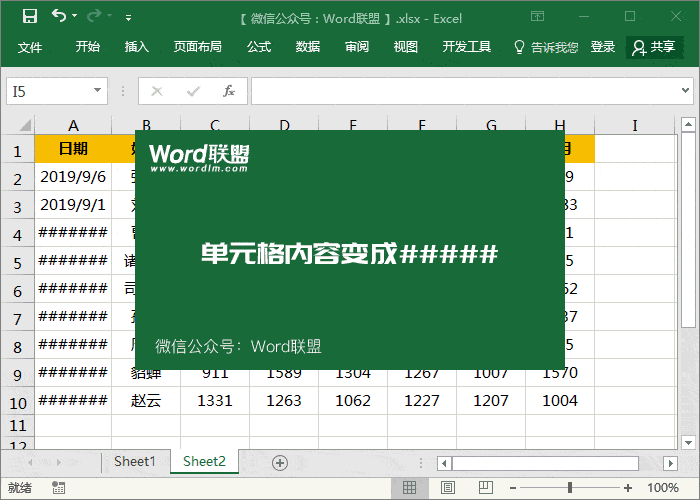The height and width of the screenshot is (500, 700).
Task: Click the macro record icon in status bar
Action: pos(58,488)
